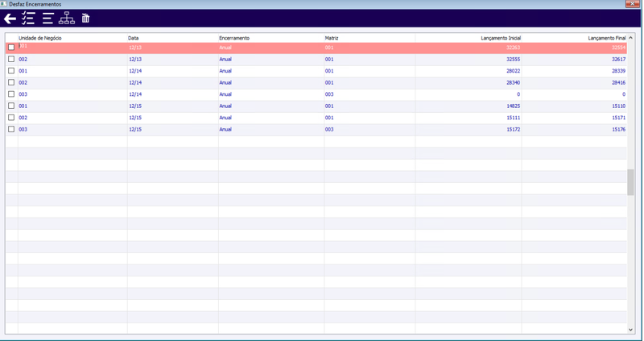Screen dimensions: 644x341
Task: Click the trash delete icon
Action: click(85, 18)
